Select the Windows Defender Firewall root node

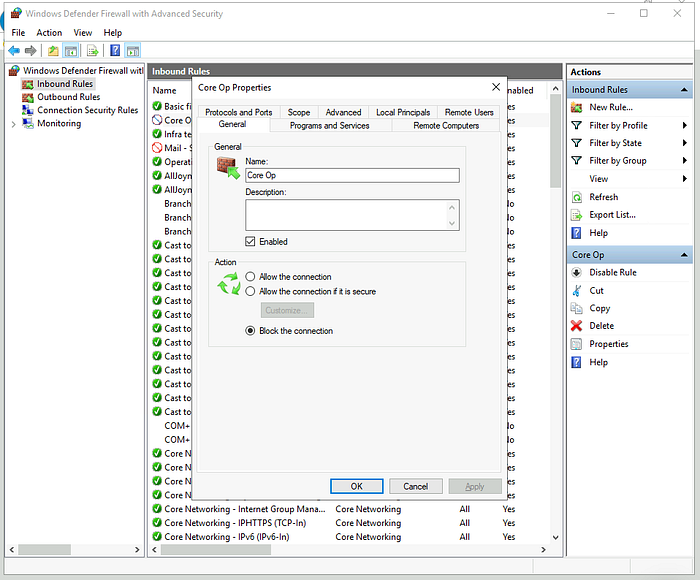pos(83,71)
